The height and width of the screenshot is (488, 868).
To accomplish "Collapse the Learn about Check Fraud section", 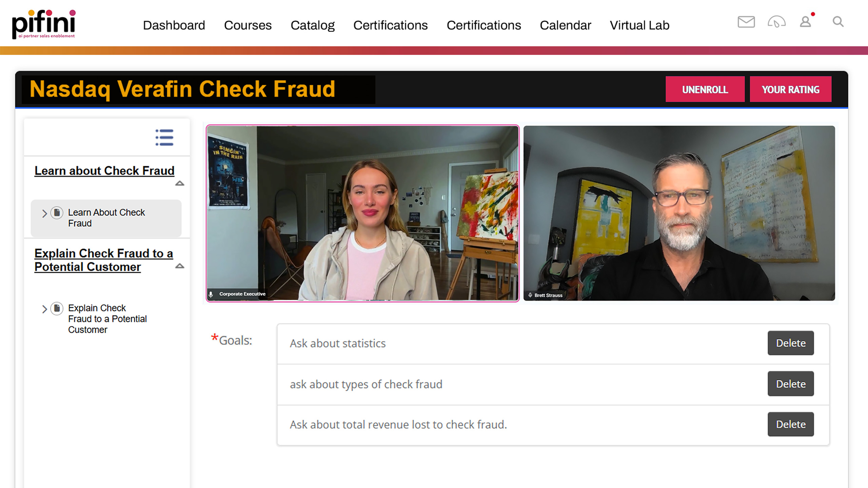I will [x=180, y=183].
